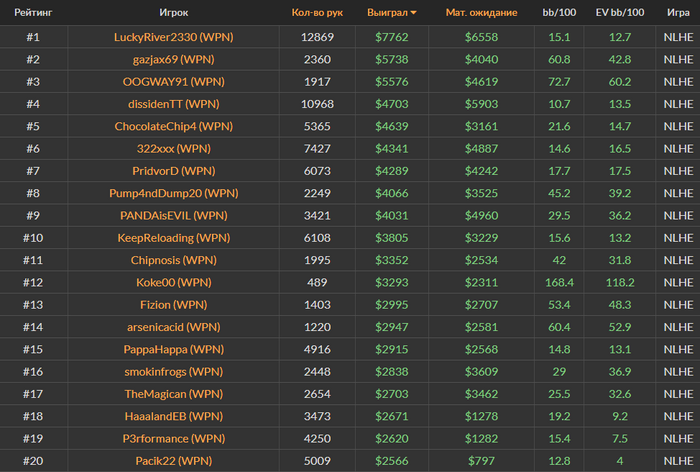The width and height of the screenshot is (700, 472).
Task: Select Pump4ndDump20 (WPN) player
Action: click(174, 193)
